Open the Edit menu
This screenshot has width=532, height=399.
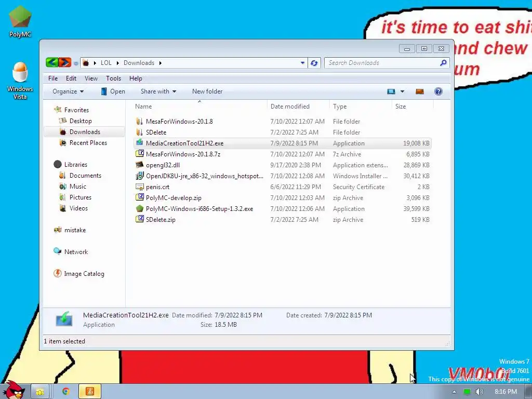71,78
